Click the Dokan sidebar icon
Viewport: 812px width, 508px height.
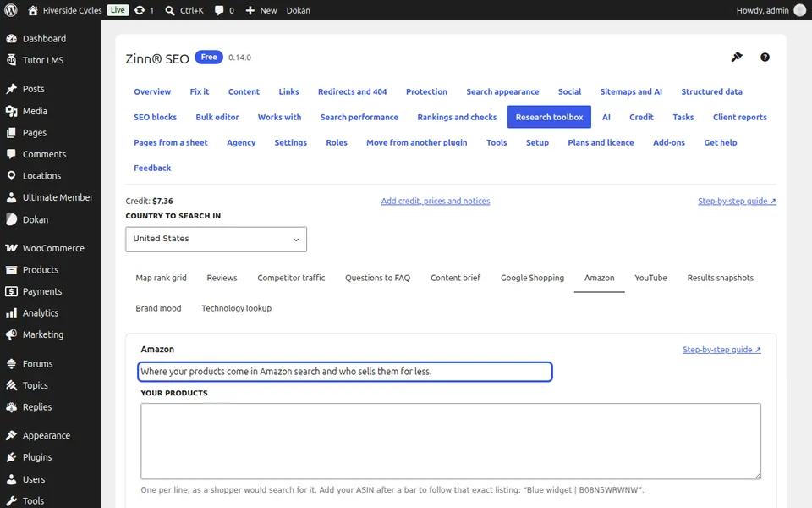[x=11, y=219]
